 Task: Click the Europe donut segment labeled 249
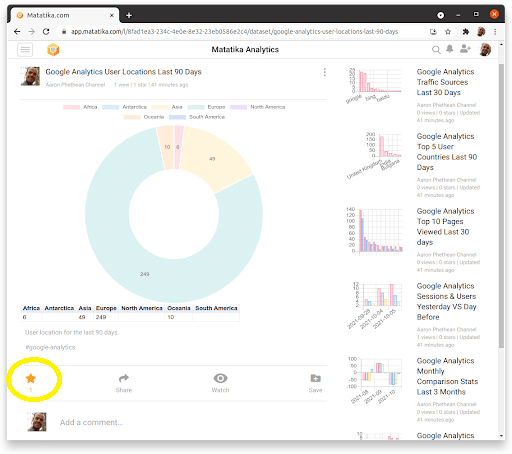[x=144, y=274]
